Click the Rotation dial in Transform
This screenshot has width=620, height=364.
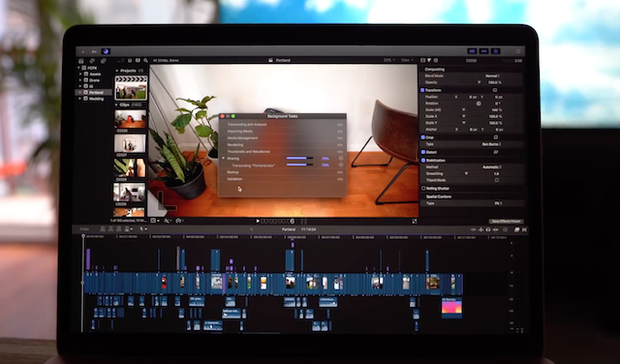[x=479, y=104]
